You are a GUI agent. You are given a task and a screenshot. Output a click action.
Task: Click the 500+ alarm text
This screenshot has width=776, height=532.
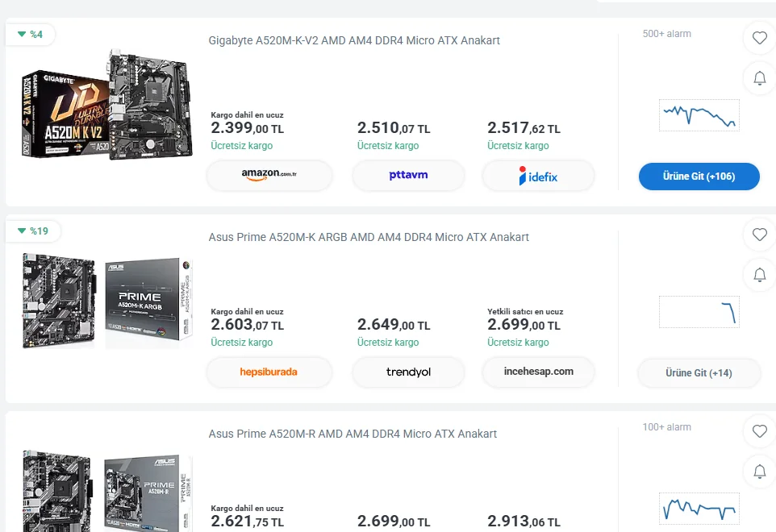click(x=666, y=34)
